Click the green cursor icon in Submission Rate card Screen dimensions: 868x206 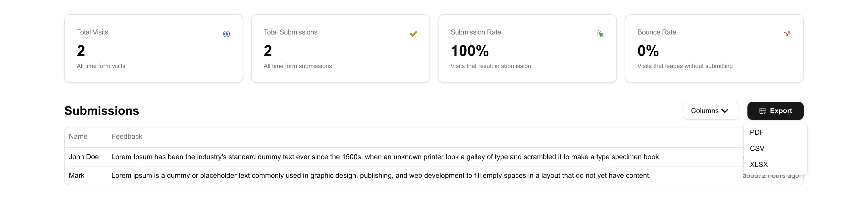click(600, 34)
